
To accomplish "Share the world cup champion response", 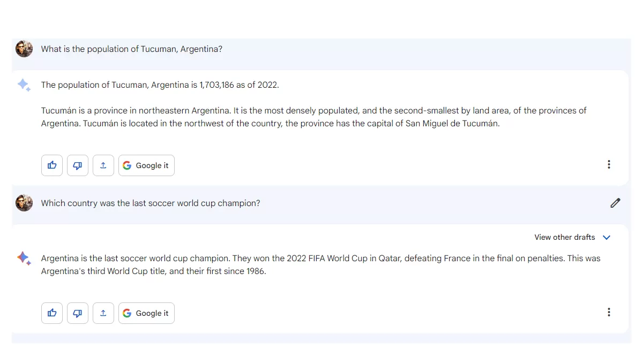I will (x=103, y=313).
